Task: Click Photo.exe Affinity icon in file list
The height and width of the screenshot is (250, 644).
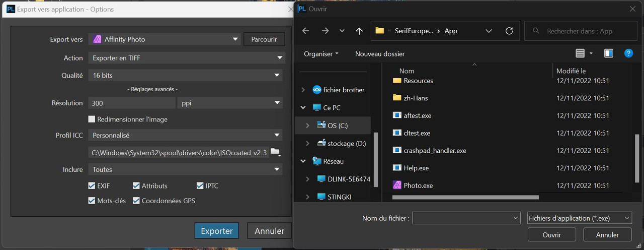Action: 397,185
